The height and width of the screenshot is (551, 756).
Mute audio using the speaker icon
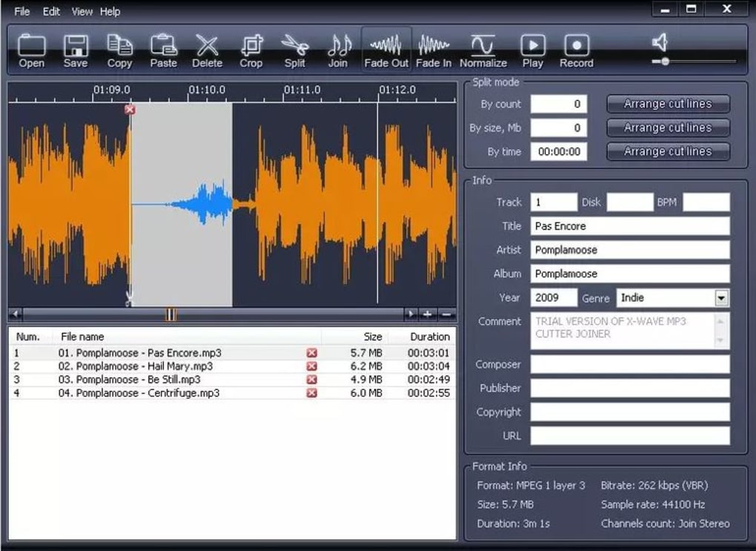click(x=660, y=42)
